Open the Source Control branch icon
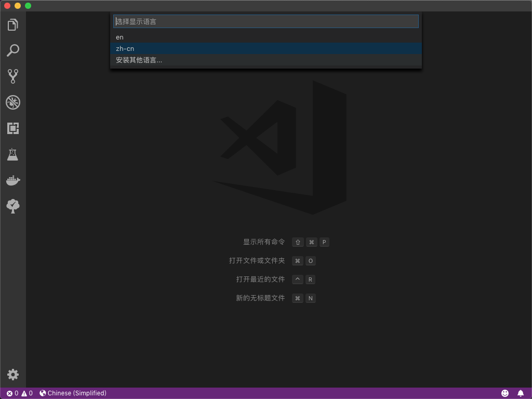Image resolution: width=532 pixels, height=399 pixels. pos(13,76)
